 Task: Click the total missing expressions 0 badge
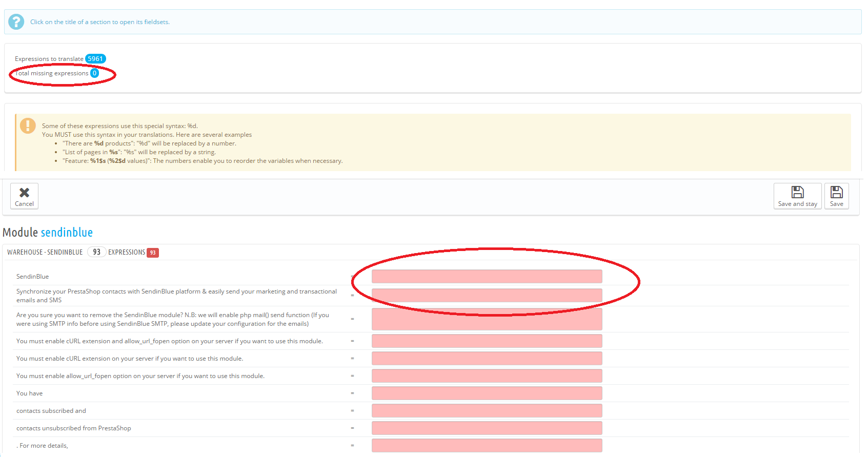94,73
